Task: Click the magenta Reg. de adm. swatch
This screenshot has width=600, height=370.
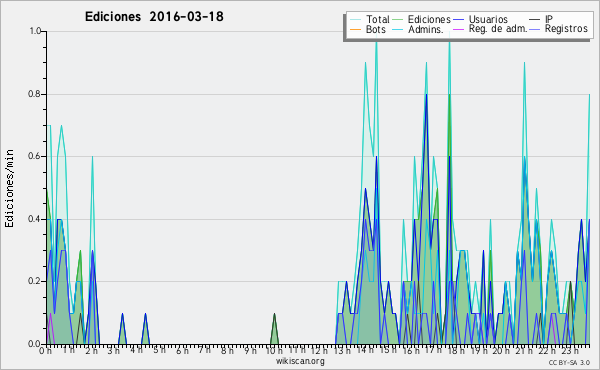Action: pos(458,29)
